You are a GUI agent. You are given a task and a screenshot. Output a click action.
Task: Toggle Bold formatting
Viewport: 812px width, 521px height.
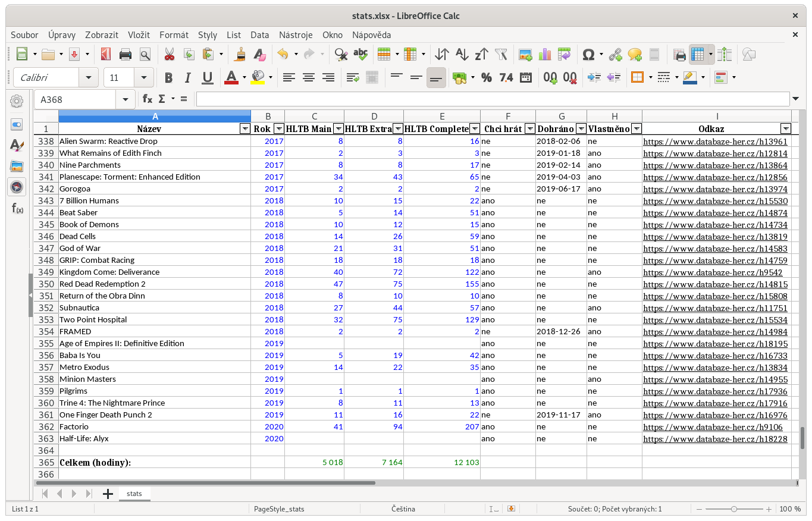[x=169, y=77]
